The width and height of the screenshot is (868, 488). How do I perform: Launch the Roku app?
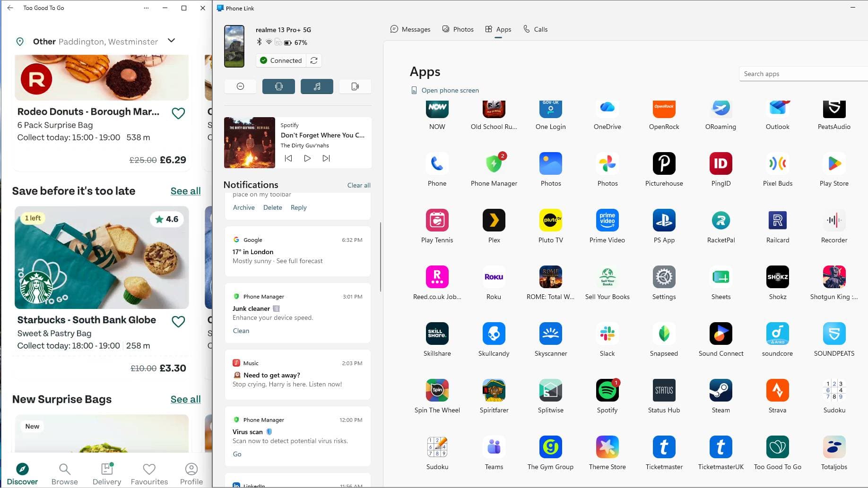(x=494, y=277)
